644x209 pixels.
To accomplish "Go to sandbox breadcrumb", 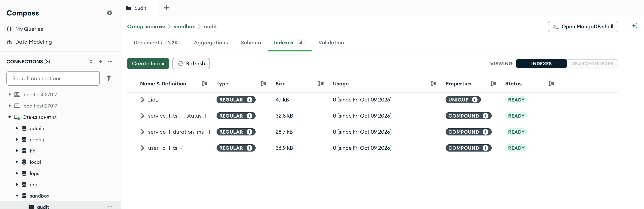I will tap(184, 27).
